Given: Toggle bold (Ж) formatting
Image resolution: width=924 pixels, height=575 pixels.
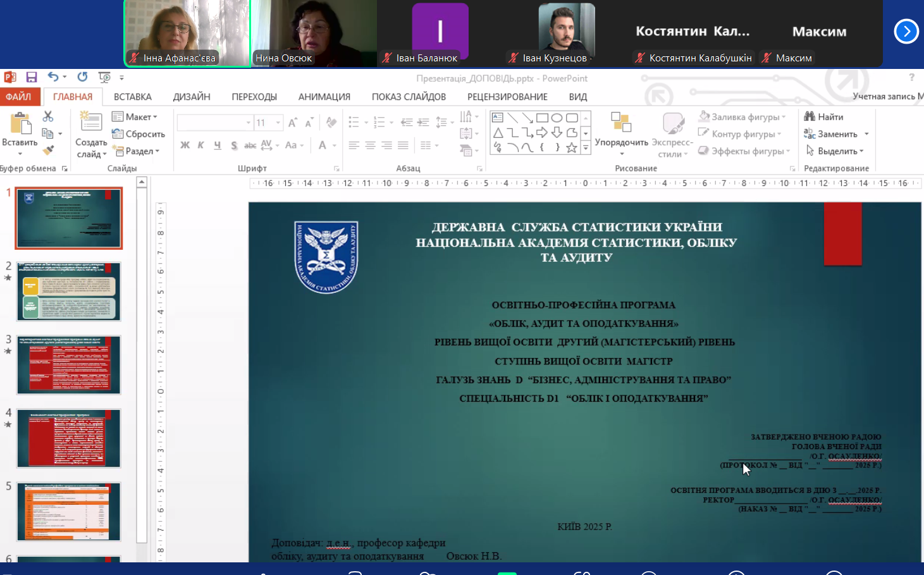Looking at the screenshot, I should click(185, 145).
